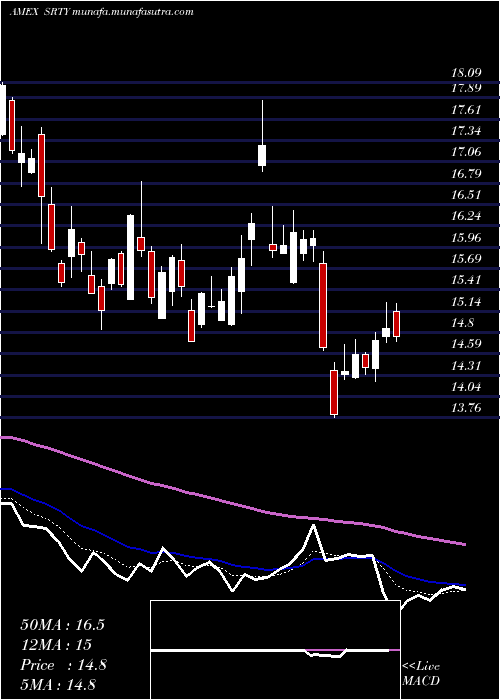
Task: Click the 15.41 price level label
Action: [467, 280]
